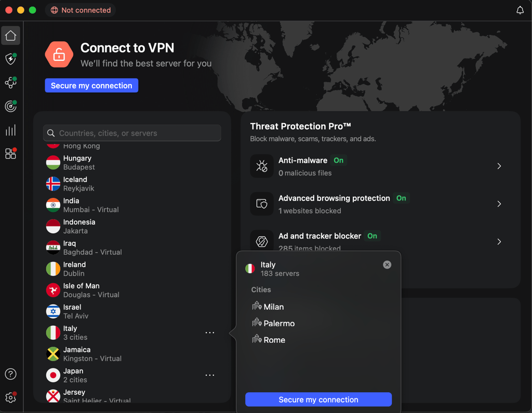Open the Home sidebar icon

10,35
